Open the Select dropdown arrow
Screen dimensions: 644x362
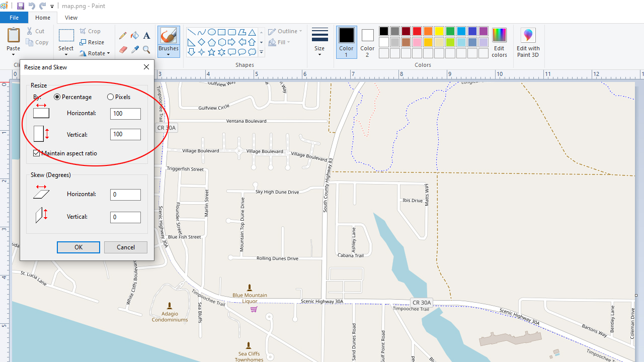tap(66, 54)
